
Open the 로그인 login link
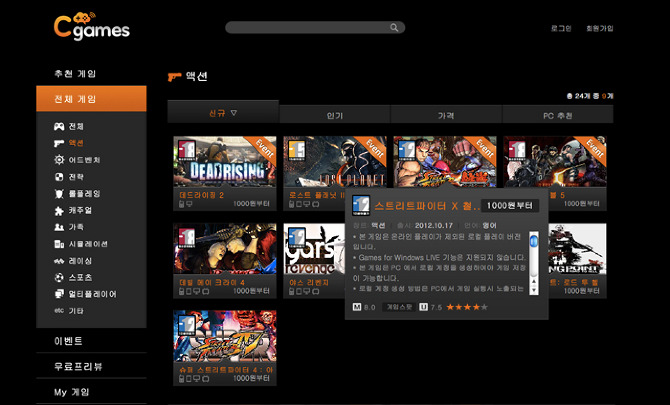(561, 28)
